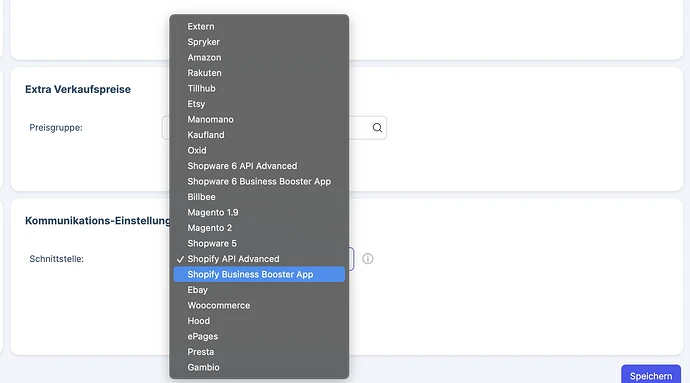Select Shopware 6 API Advanced entry
This screenshot has width=690, height=383.
[x=259, y=166]
